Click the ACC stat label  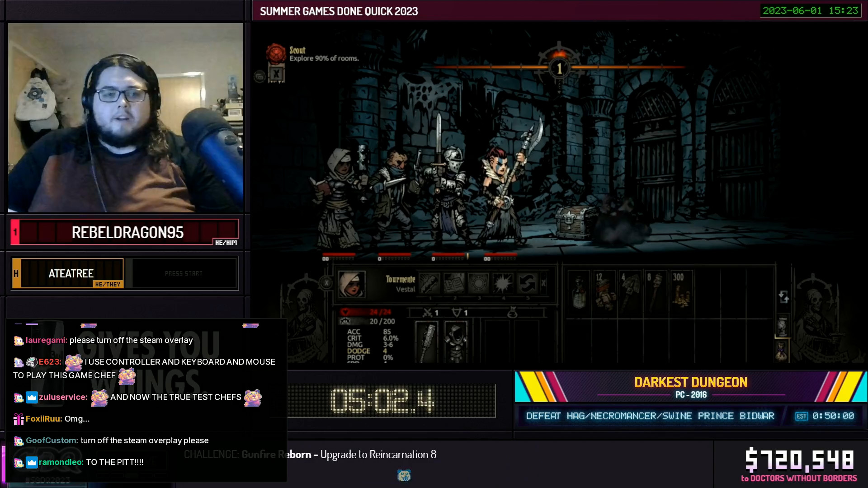(x=354, y=332)
